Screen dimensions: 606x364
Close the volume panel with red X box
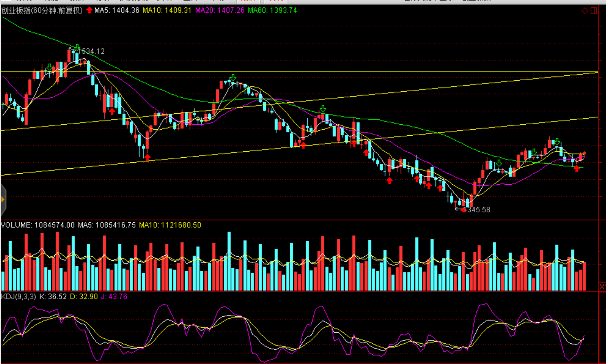(x=602, y=287)
